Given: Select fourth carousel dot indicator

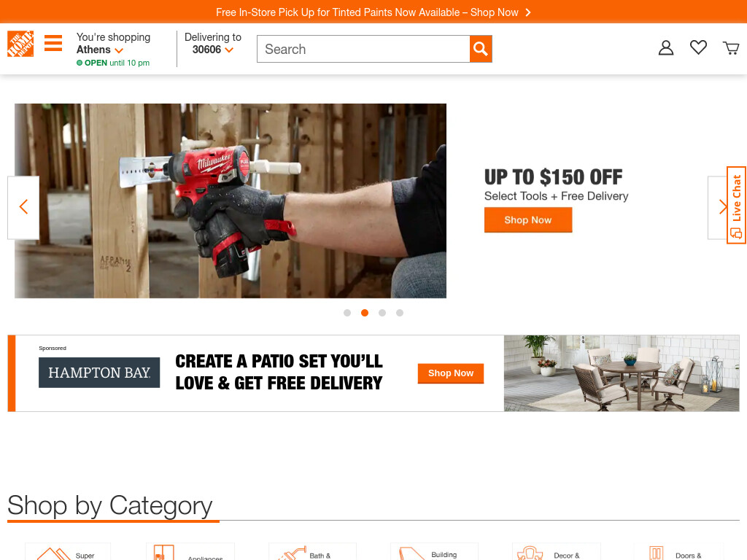Looking at the screenshot, I should pyautogui.click(x=400, y=313).
